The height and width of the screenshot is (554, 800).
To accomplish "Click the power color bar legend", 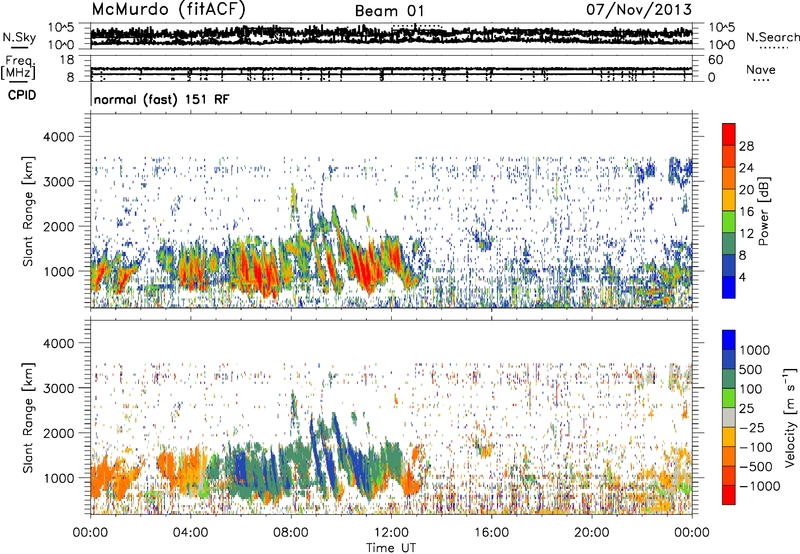I will [729, 211].
